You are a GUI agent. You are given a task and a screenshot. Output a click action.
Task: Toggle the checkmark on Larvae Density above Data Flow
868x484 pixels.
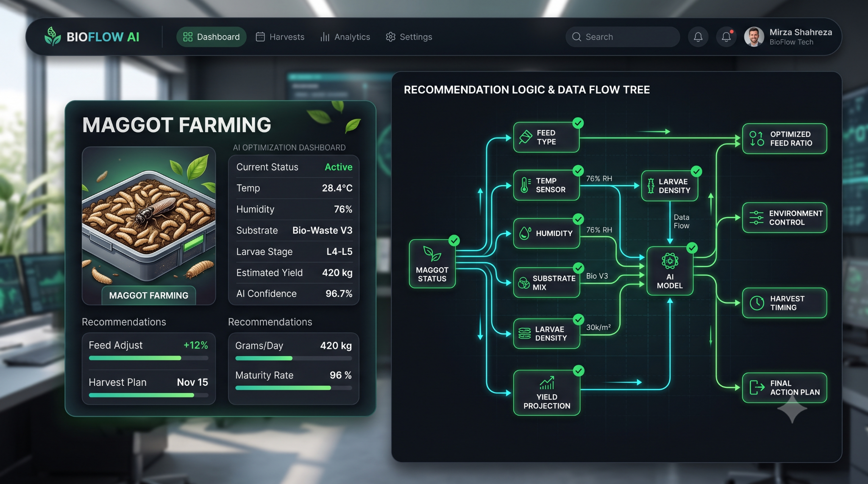coord(696,171)
